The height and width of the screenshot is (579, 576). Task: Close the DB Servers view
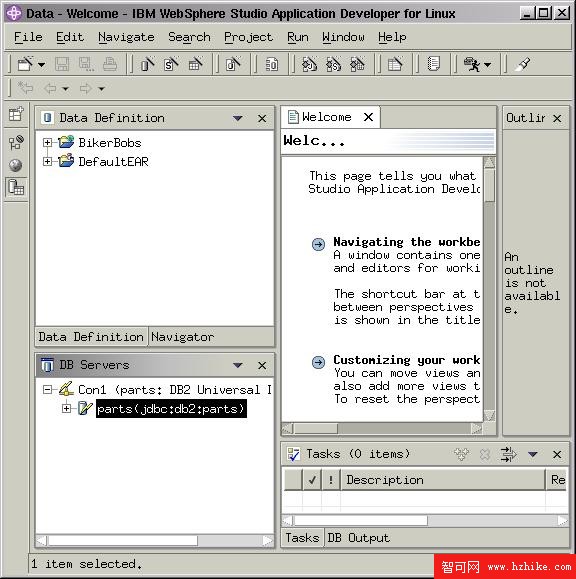tap(262, 366)
